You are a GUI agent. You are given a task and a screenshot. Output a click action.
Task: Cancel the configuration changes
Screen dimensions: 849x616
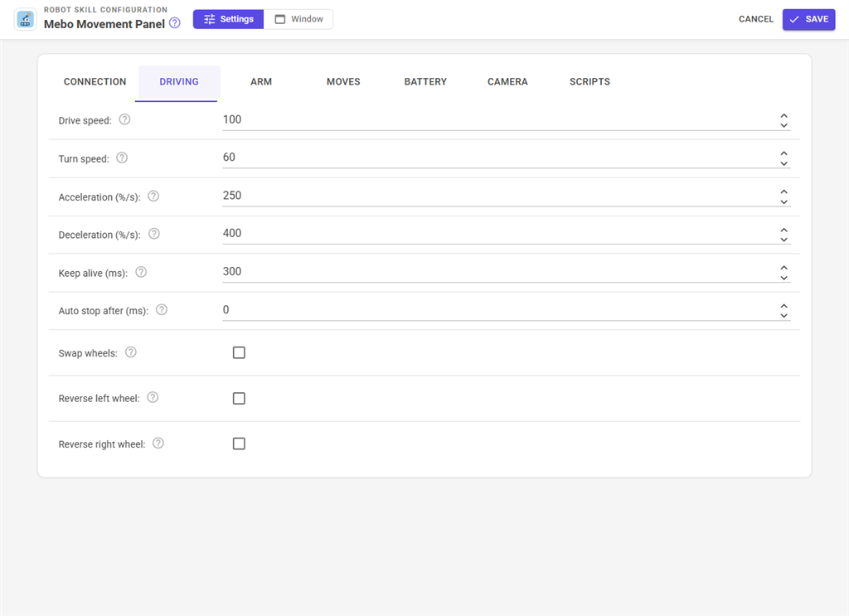click(756, 20)
